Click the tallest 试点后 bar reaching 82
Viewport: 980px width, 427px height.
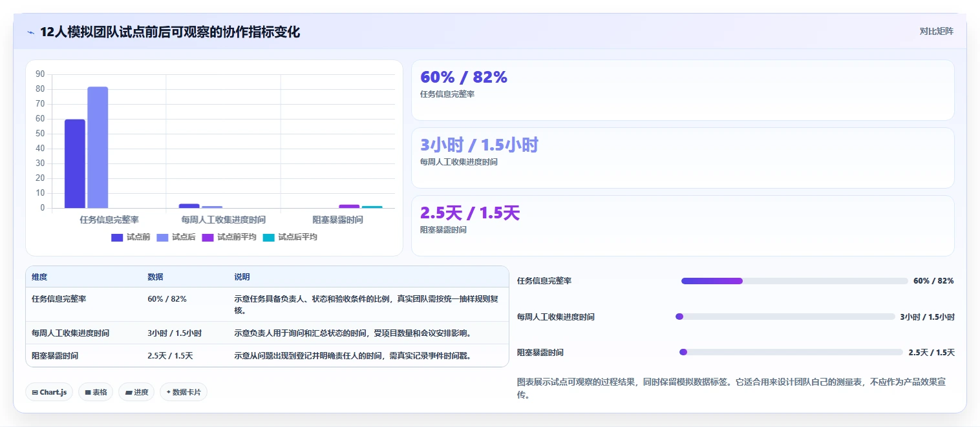click(x=98, y=147)
